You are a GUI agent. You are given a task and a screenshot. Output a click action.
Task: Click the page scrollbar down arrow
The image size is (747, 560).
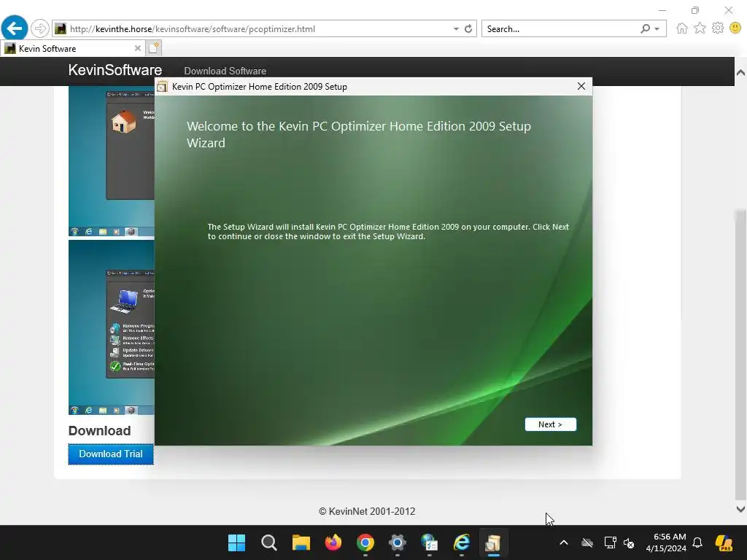740,509
